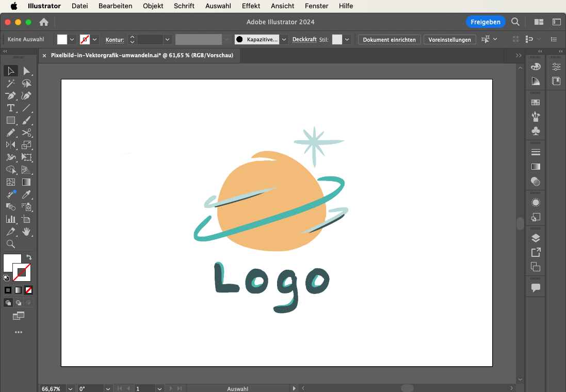
Task: Open the Fenster menu
Action: (316, 6)
